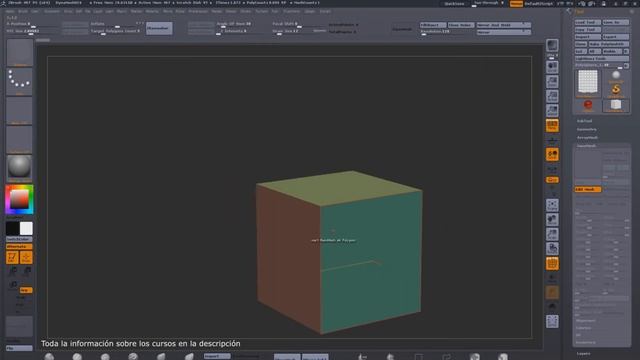The image size is (640, 360).
Task: Open the Document menu
Action: [52, 11]
